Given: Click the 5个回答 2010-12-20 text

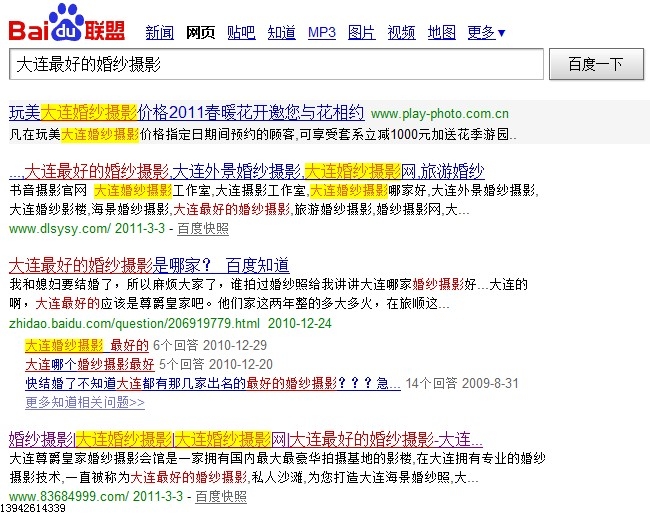Looking at the screenshot, I should [x=216, y=364].
